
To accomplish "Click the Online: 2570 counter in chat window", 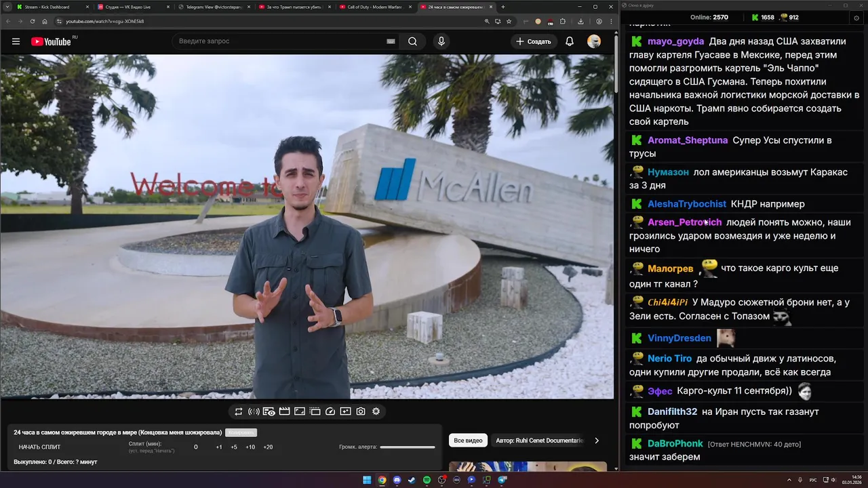I will coord(709,18).
